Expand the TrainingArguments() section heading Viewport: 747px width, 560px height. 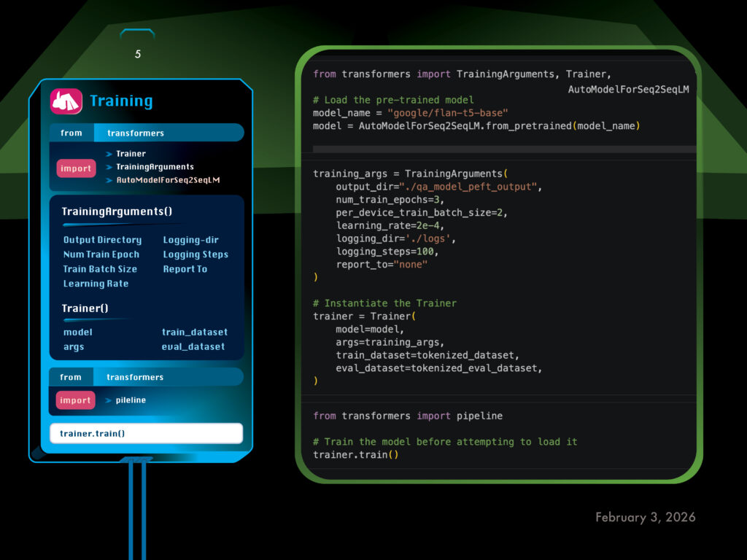click(117, 212)
